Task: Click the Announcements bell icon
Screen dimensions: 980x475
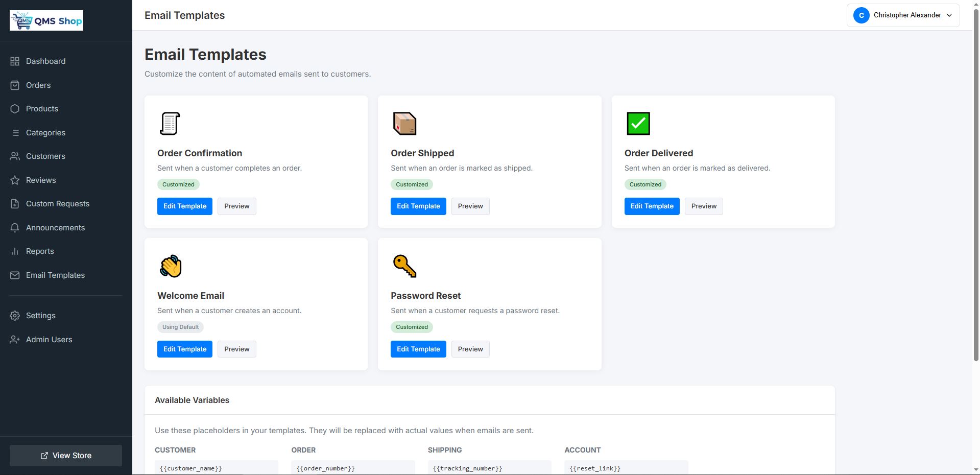Action: point(15,228)
